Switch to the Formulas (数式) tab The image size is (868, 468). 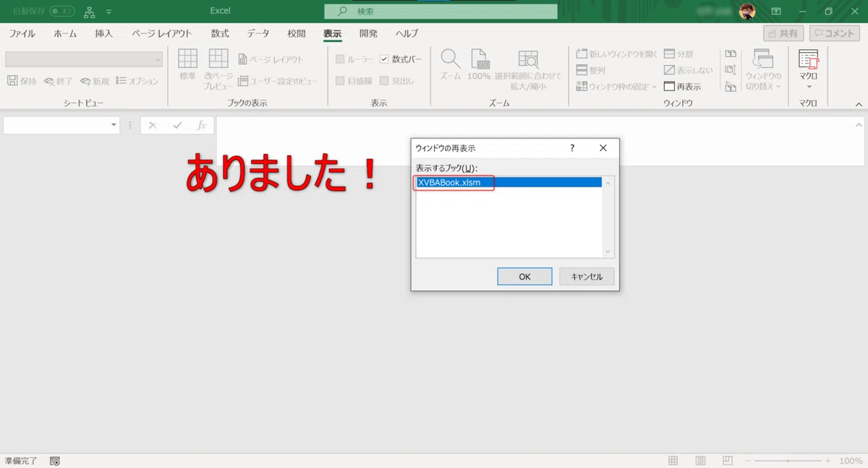220,34
